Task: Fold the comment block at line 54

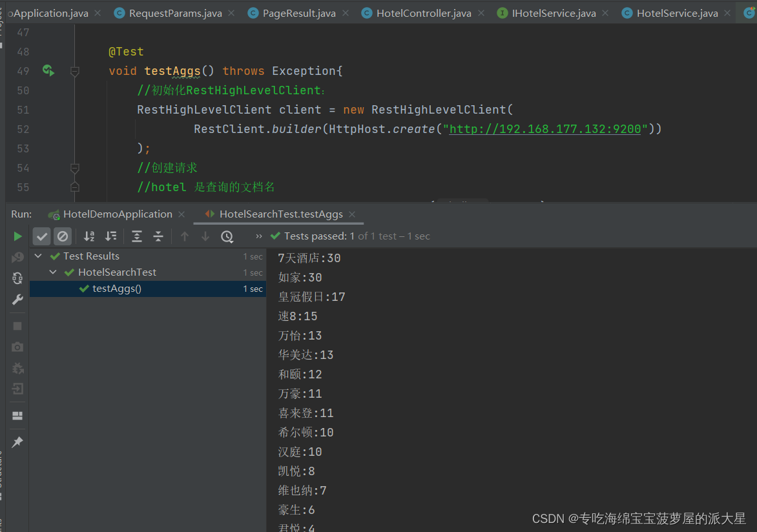Action: click(x=74, y=168)
